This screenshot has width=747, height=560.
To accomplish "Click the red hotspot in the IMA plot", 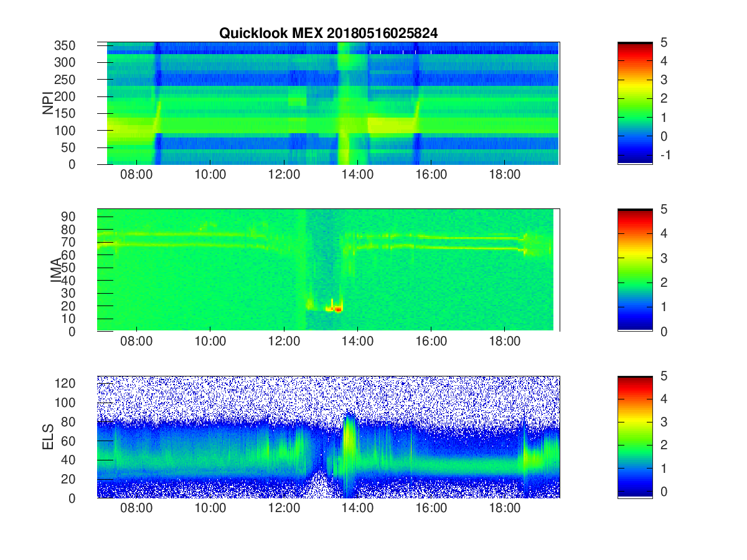I will [x=338, y=309].
